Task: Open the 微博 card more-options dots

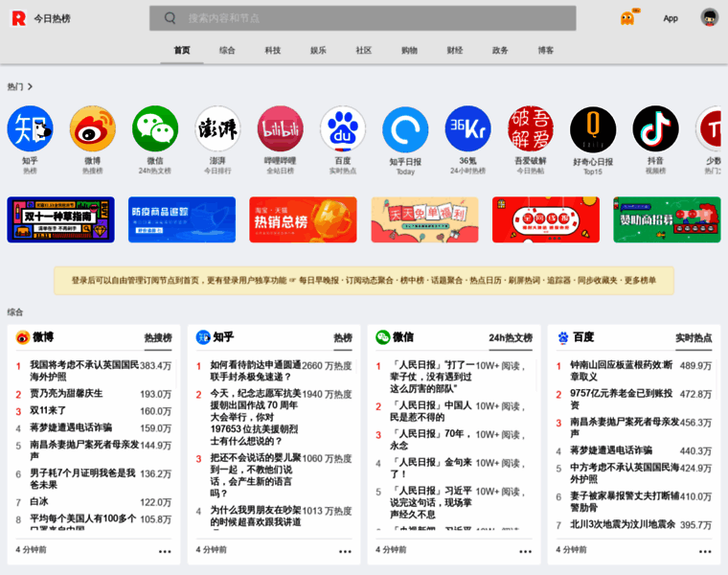Action: click(x=165, y=551)
